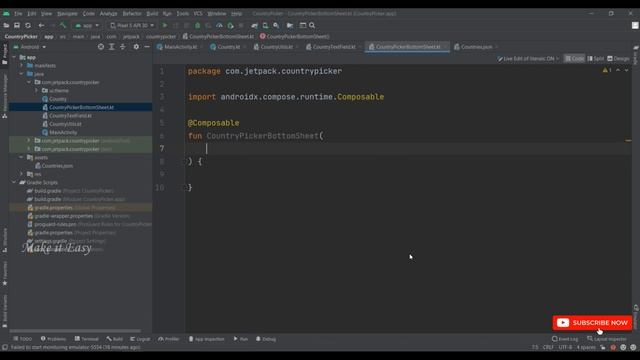Click the Save All toolbar icon
The height and width of the screenshot is (360, 640).
(x=17, y=25)
